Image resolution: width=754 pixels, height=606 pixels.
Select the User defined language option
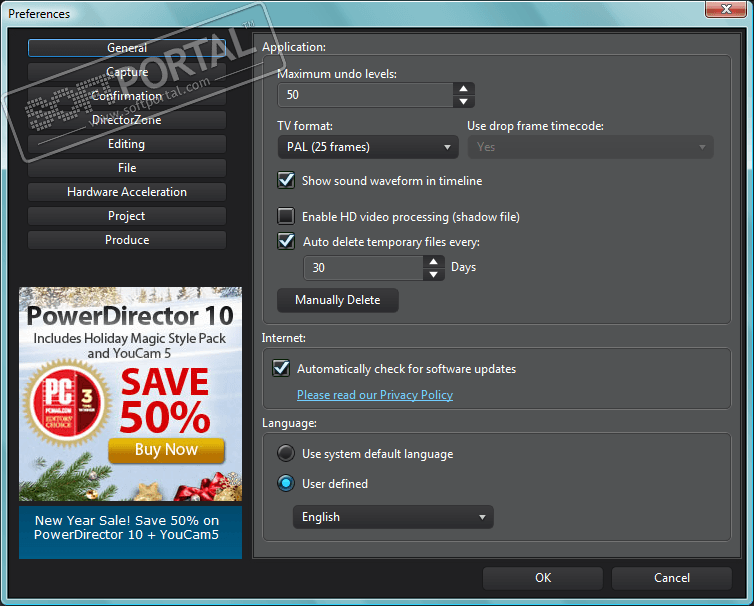[286, 483]
